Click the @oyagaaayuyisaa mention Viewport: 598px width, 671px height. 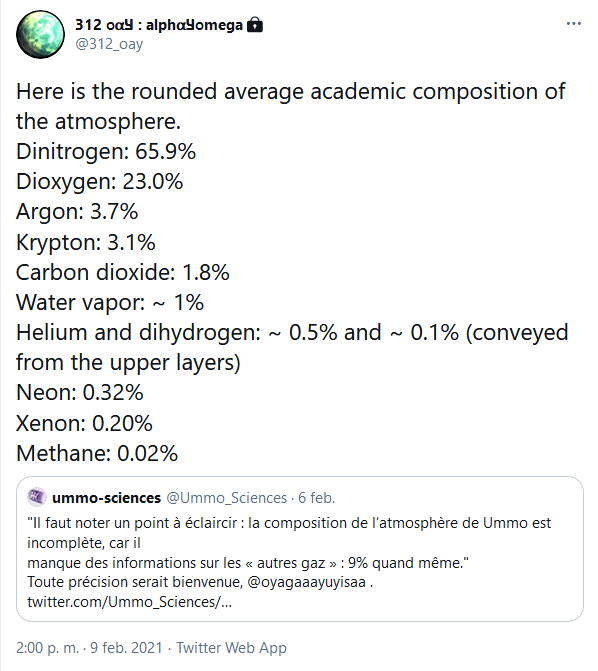pyautogui.click(x=306, y=582)
